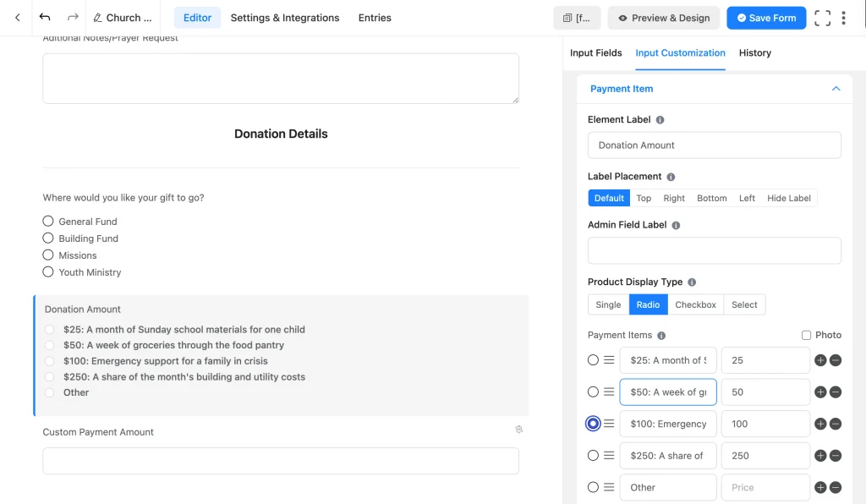
Task: Click the Element Label info icon
Action: pos(660,120)
